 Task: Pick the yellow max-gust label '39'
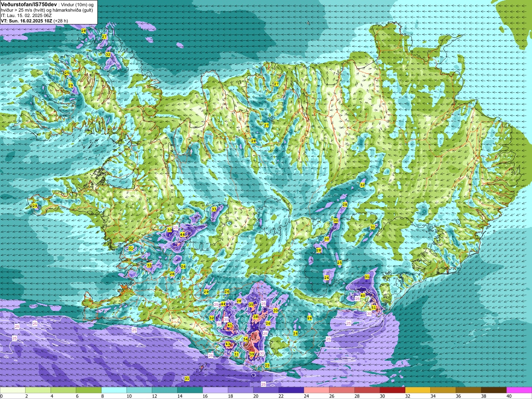(x=252, y=354)
